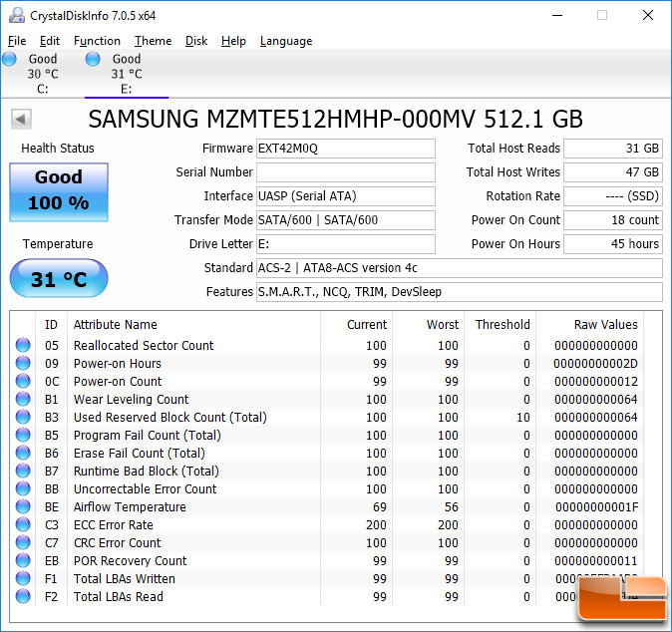Click the Drive Letter field E:
This screenshot has height=632, width=672.
[x=346, y=244]
